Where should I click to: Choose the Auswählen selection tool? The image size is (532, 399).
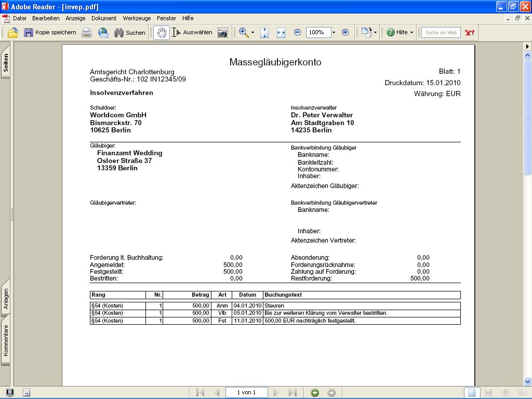tap(192, 33)
